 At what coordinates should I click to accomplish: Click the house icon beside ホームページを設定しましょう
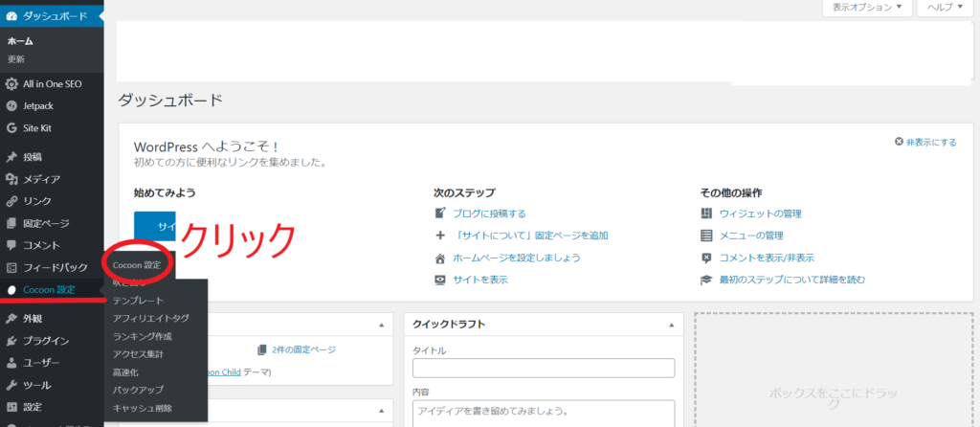pyautogui.click(x=440, y=258)
